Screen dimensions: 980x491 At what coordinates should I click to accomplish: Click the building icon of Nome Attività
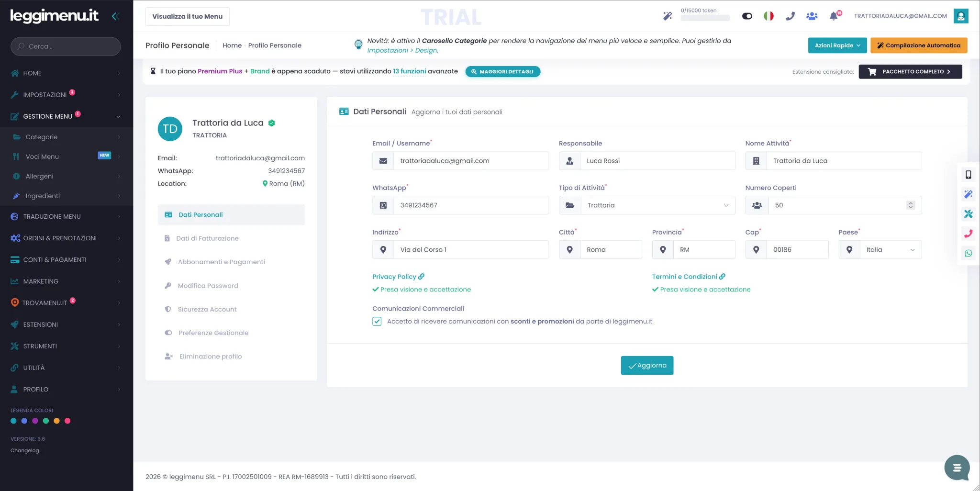pos(756,161)
